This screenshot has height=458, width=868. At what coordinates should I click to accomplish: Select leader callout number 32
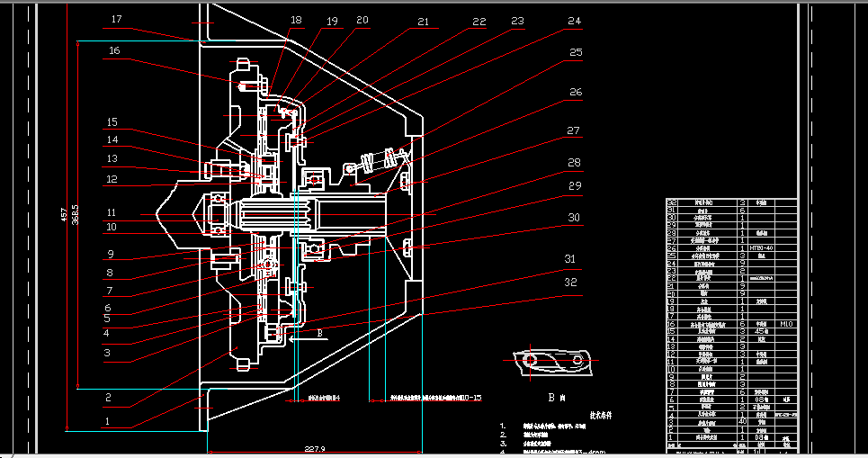(x=570, y=283)
